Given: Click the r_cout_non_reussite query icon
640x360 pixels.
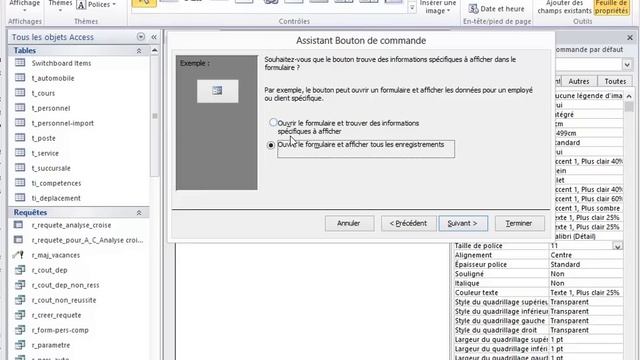Looking at the screenshot, I should point(20,300).
